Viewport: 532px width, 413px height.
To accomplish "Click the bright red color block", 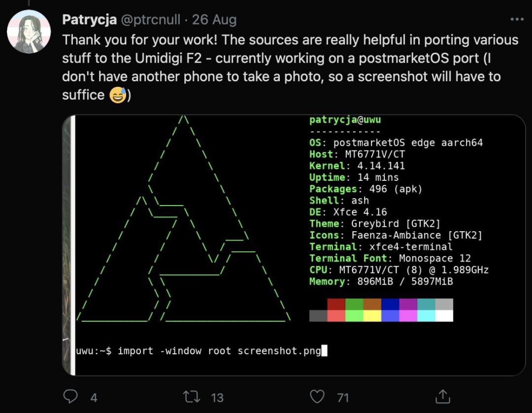I will click(336, 316).
